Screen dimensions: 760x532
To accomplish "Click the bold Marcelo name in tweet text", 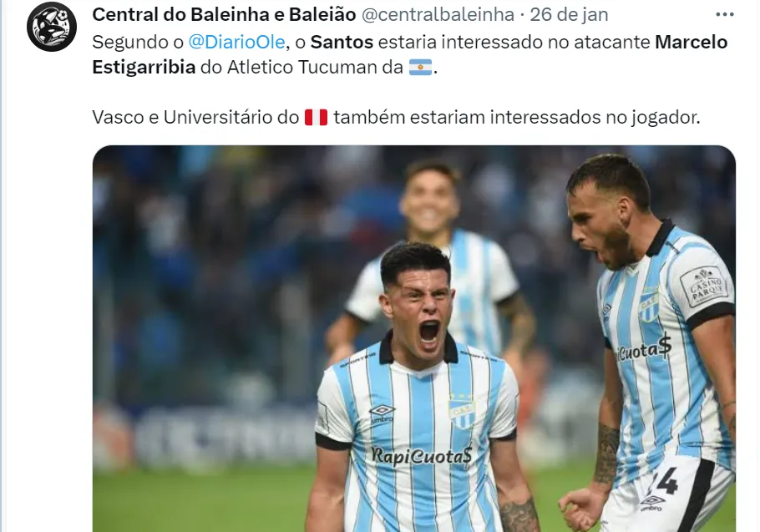I will tap(692, 42).
